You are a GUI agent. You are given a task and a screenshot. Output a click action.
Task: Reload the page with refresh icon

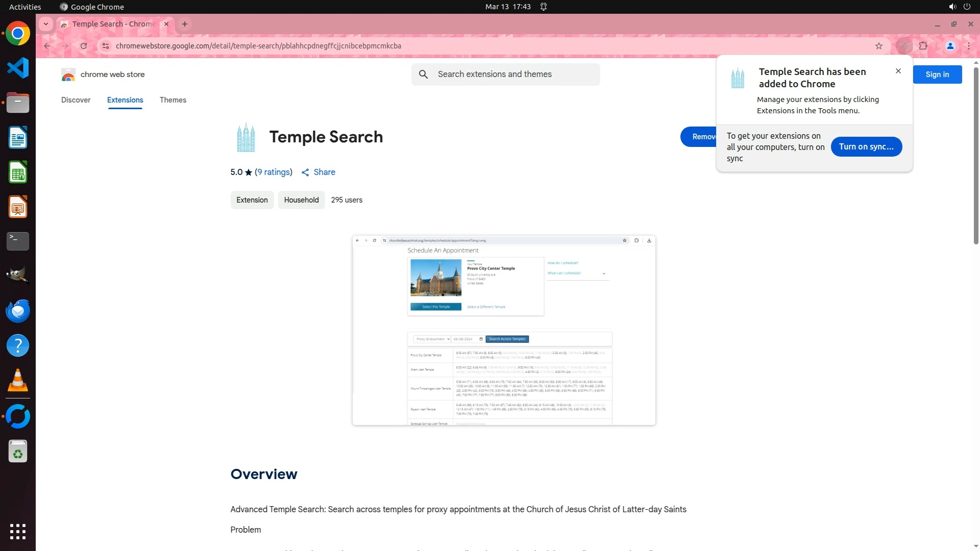84,46
